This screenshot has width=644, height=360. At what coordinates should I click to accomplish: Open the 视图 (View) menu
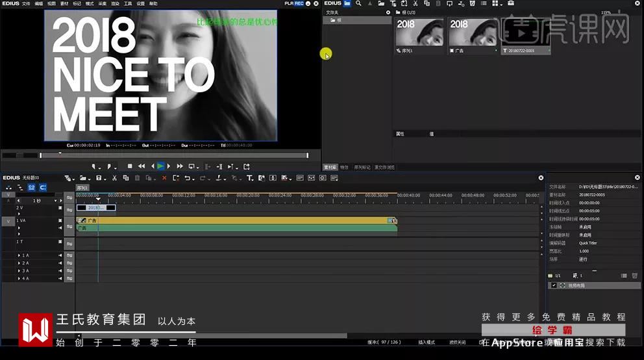pyautogui.click(x=51, y=3)
